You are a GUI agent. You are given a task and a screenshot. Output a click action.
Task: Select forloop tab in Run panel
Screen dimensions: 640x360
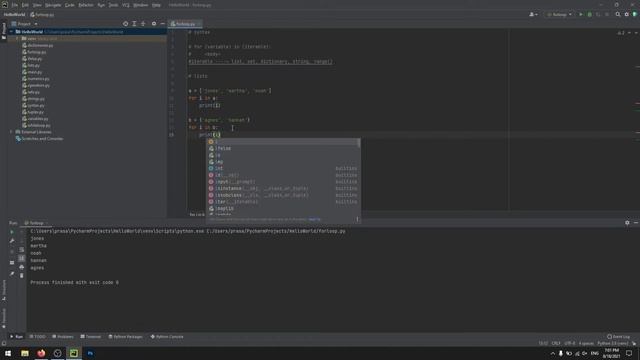36,223
